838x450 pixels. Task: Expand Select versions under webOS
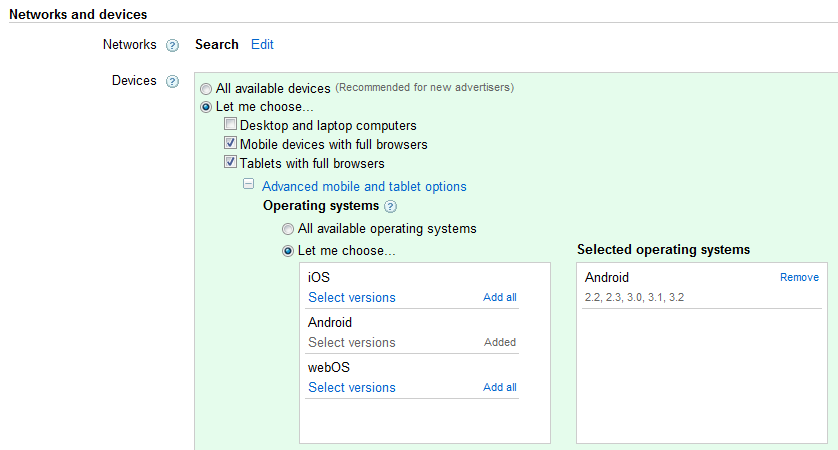[351, 387]
